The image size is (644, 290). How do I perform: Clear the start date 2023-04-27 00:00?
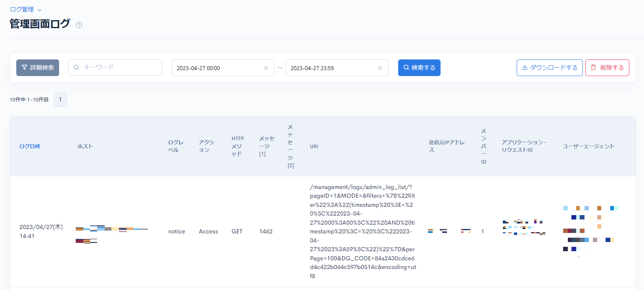point(266,68)
